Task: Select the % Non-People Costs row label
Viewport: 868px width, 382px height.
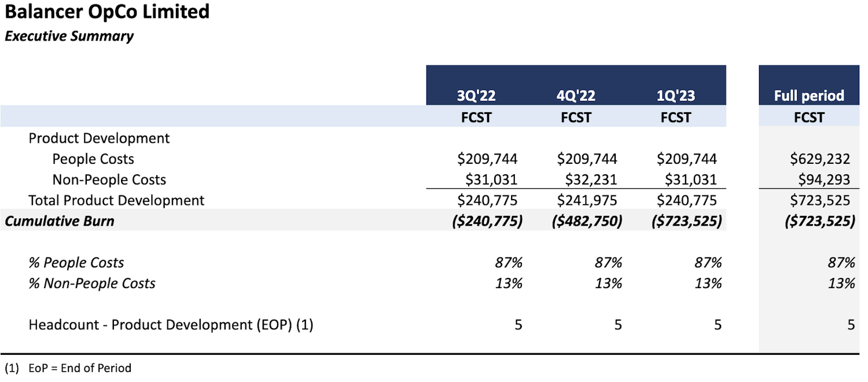Action: point(92,284)
